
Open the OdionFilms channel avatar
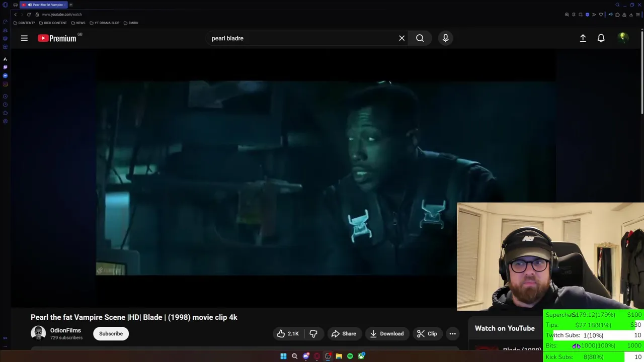click(38, 333)
